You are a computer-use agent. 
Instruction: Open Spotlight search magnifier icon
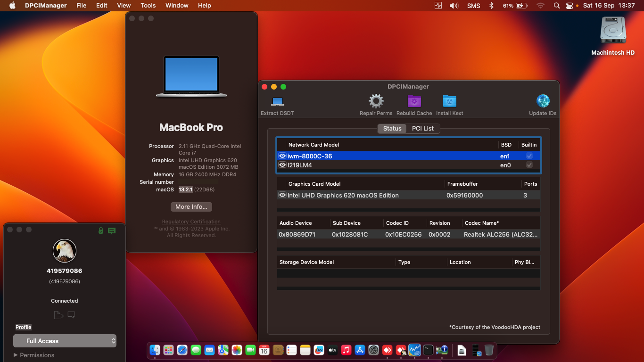point(557,6)
